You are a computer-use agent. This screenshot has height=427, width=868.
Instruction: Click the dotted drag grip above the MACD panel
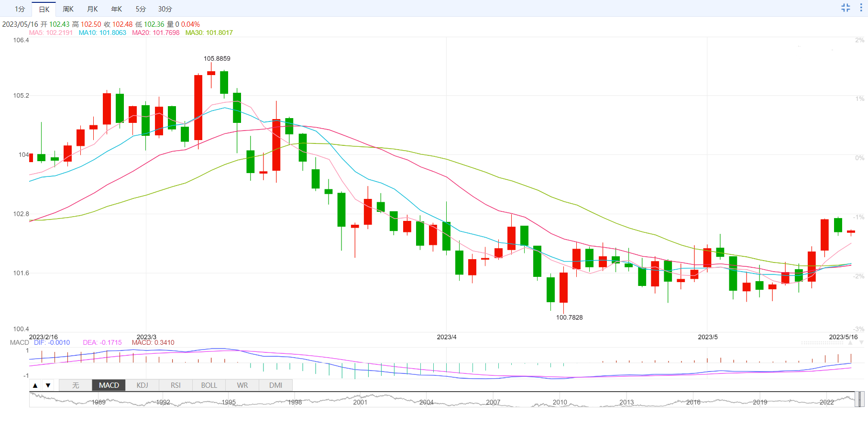(x=822, y=343)
